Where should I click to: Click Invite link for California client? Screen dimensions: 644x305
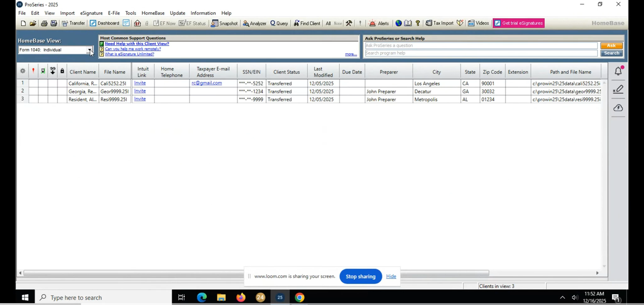tap(140, 83)
